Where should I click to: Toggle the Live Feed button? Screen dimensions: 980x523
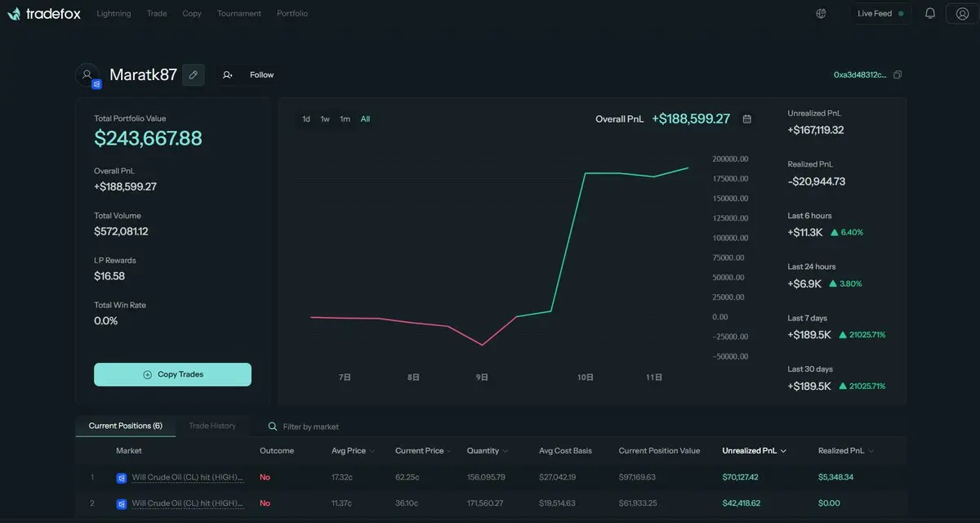(880, 14)
